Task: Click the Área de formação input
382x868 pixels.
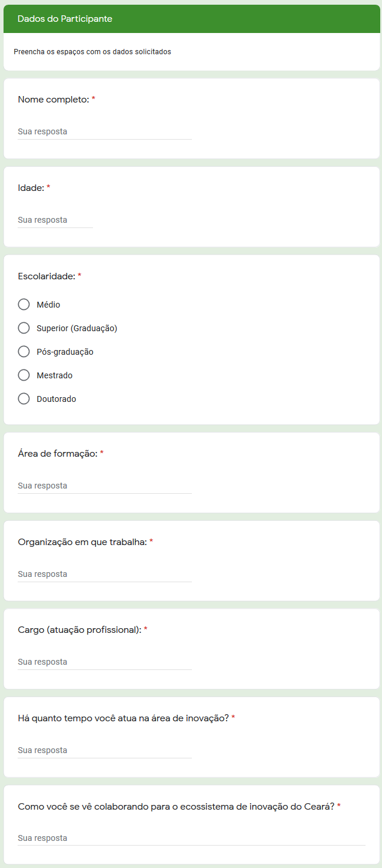Action: point(105,486)
